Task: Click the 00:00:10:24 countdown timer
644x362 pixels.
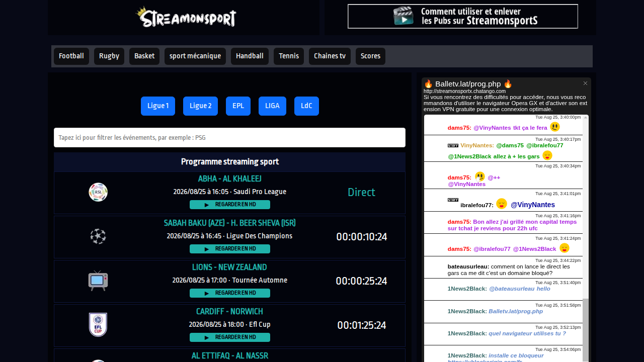Action: tap(361, 237)
